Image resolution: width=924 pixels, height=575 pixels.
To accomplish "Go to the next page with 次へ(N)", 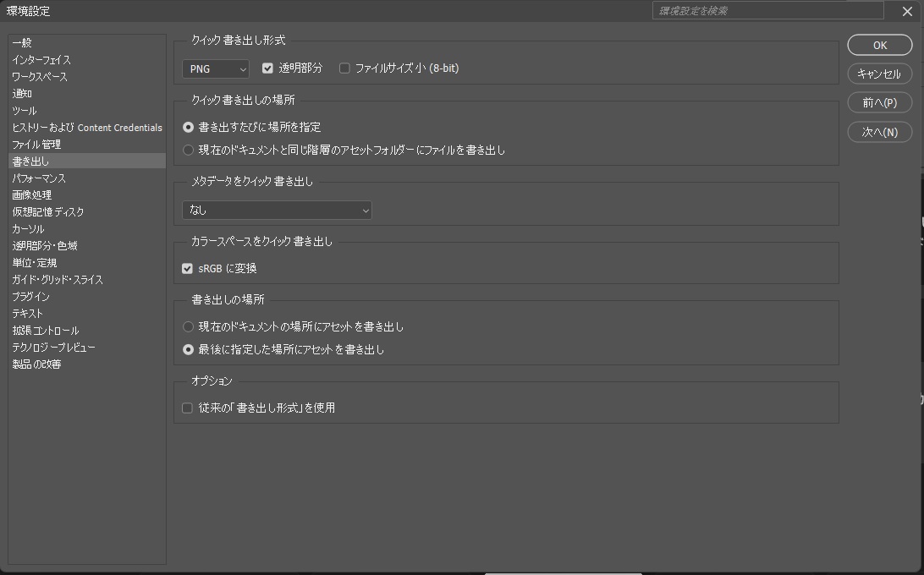I will [880, 132].
